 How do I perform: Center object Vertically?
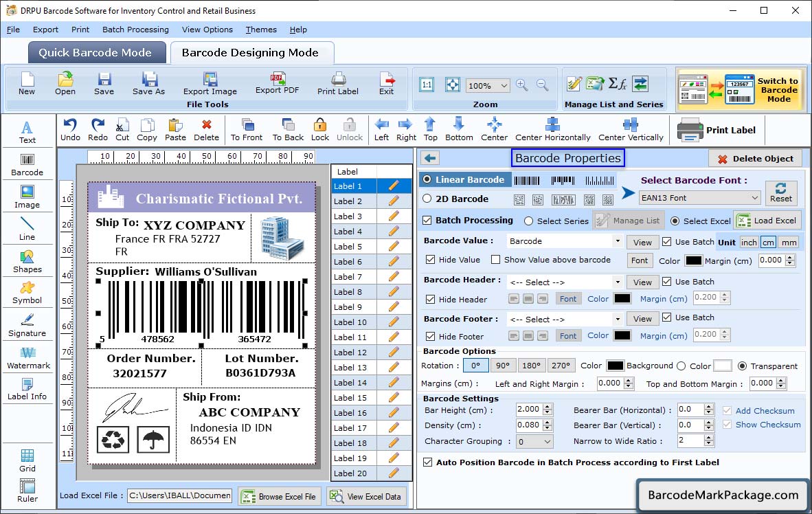(631, 130)
